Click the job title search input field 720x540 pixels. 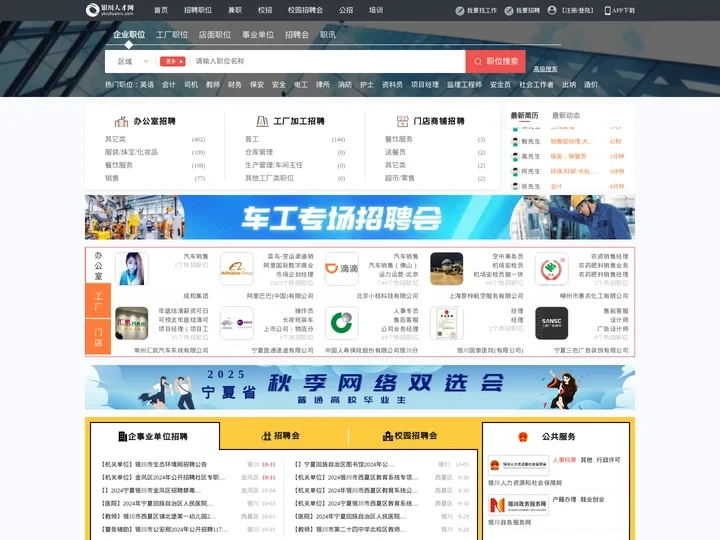pos(325,61)
